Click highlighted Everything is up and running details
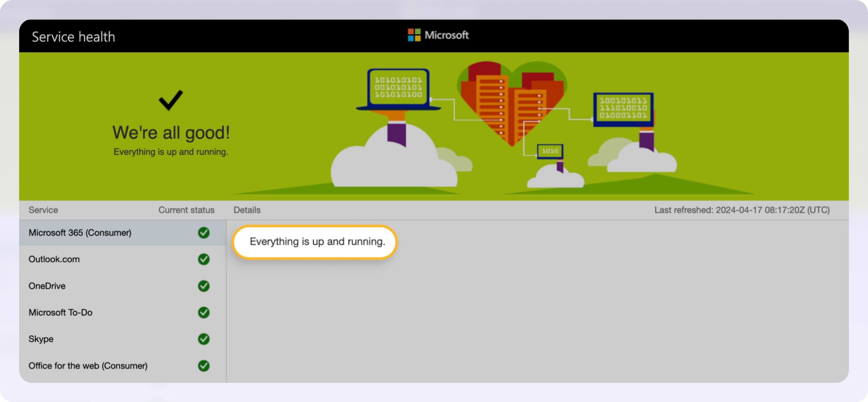Image resolution: width=868 pixels, height=402 pixels. 317,242
